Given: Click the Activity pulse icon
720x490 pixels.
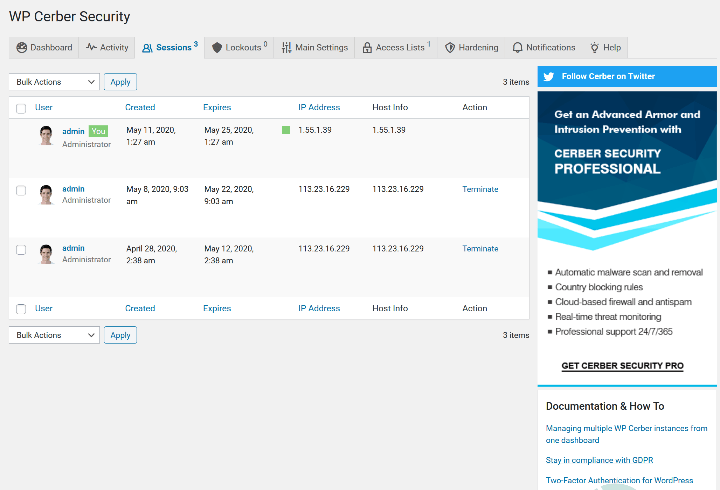Looking at the screenshot, I should click(x=91, y=47).
